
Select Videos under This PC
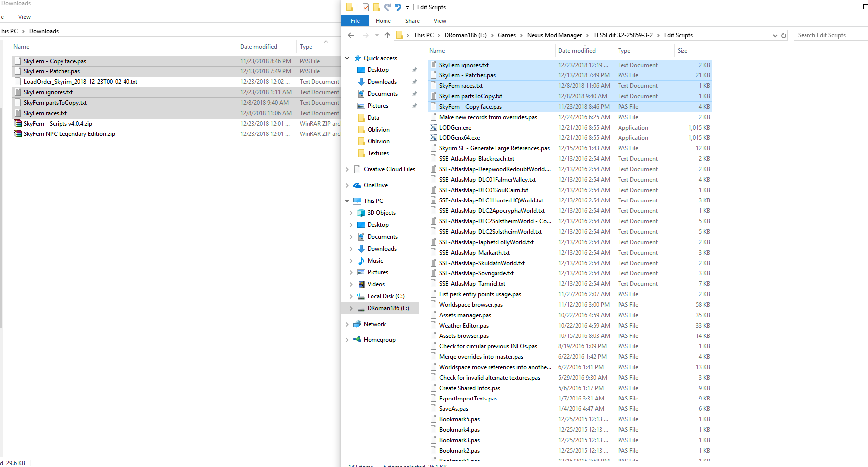[x=376, y=284]
